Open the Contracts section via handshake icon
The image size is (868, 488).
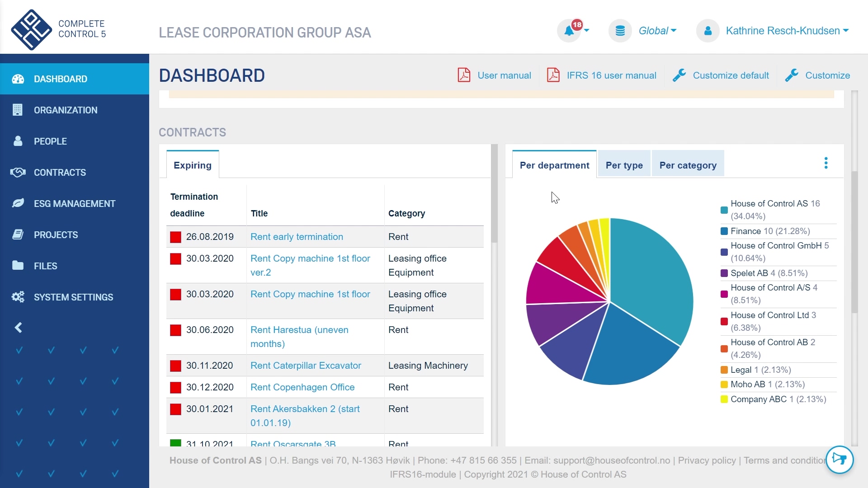[x=17, y=172]
